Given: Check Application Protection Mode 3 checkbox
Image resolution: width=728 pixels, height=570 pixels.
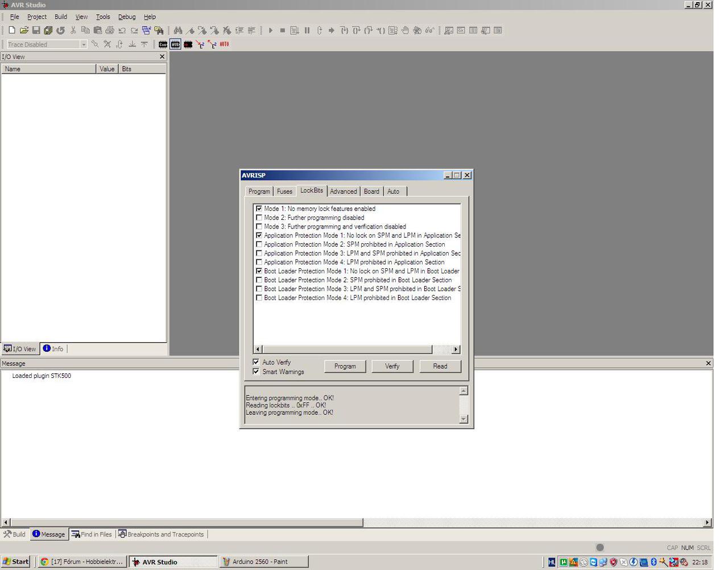Looking at the screenshot, I should pyautogui.click(x=259, y=253).
